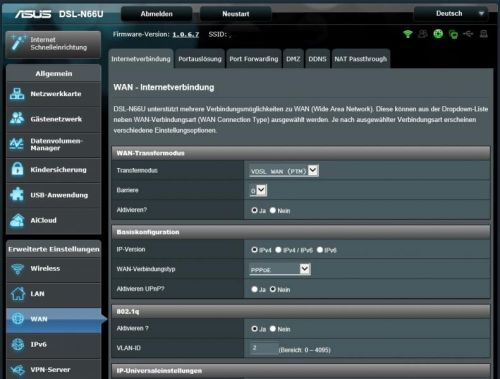Click the Netzwerkkarte sidebar icon
This screenshot has width=500, height=379.
pyautogui.click(x=17, y=94)
